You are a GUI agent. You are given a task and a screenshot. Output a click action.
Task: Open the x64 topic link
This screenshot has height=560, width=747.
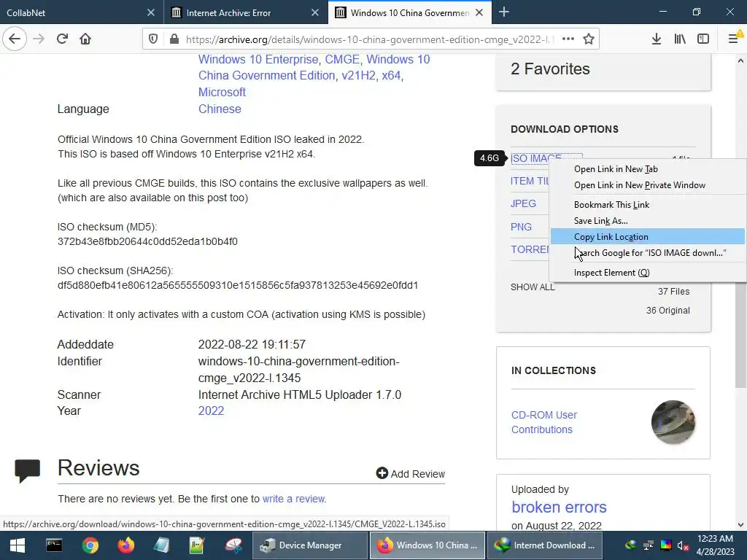[391, 76]
